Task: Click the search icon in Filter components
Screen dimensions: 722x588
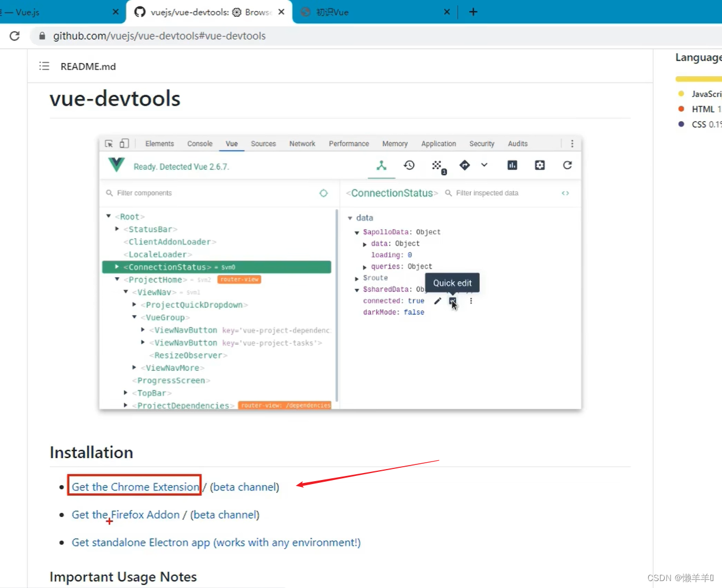Action: pos(109,193)
